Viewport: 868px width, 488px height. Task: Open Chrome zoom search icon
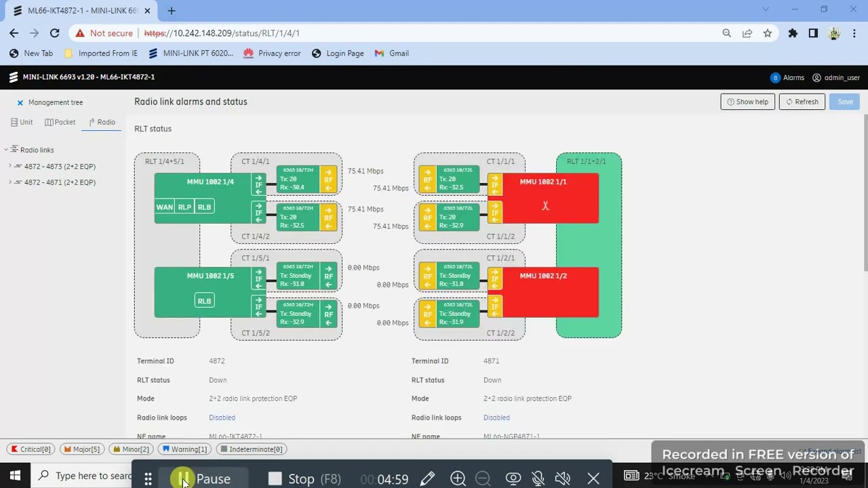coord(726,33)
